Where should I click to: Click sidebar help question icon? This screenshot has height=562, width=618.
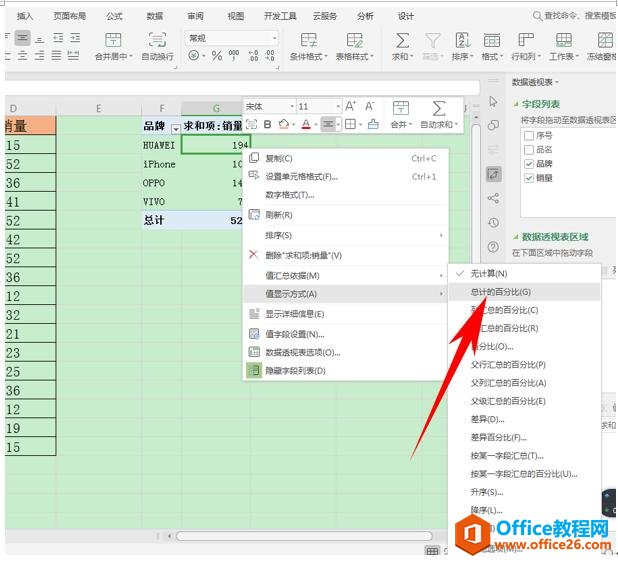pyautogui.click(x=493, y=247)
